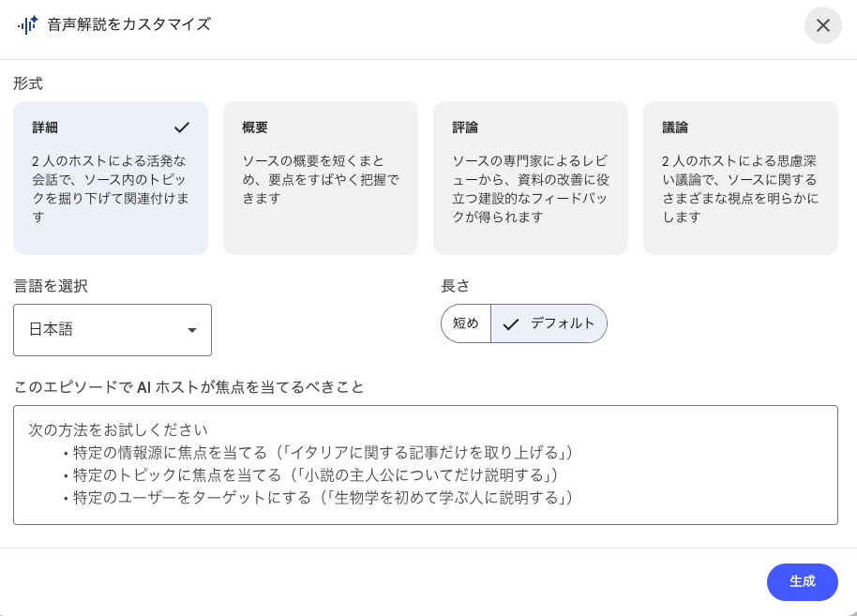Click the AI host focus text area
Screen dimensions: 857x616
coord(426,465)
